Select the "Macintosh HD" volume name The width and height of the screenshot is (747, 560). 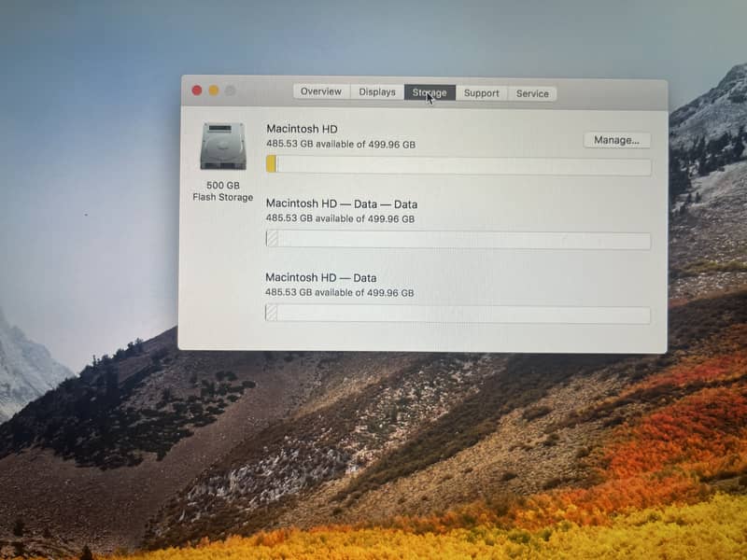302,129
